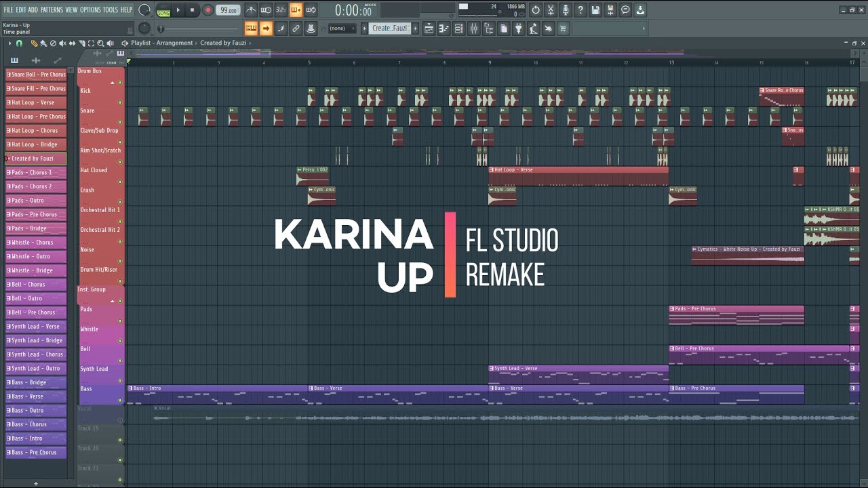The width and height of the screenshot is (868, 488).
Task: Click the Synth Lead - Verse clip in playlist
Action: pyautogui.click(x=578, y=374)
